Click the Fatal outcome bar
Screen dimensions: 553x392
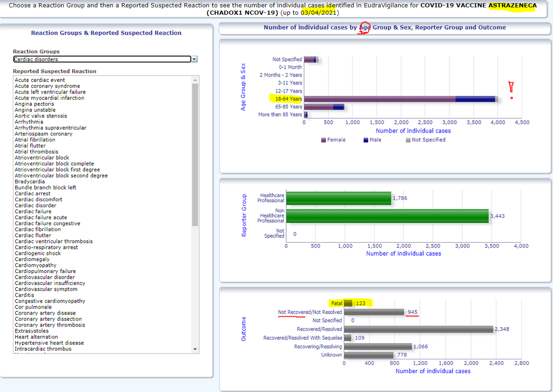click(348, 303)
